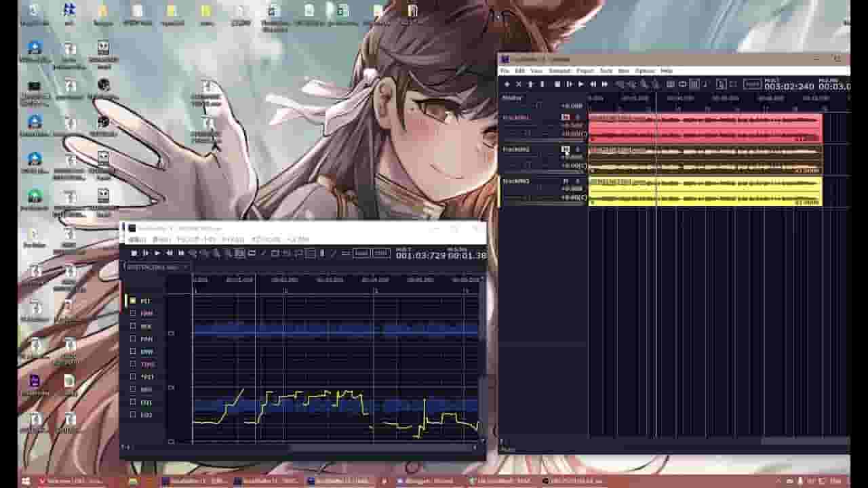Skip forward in the pitch editor toolbar
The image size is (868, 488).
(x=181, y=253)
